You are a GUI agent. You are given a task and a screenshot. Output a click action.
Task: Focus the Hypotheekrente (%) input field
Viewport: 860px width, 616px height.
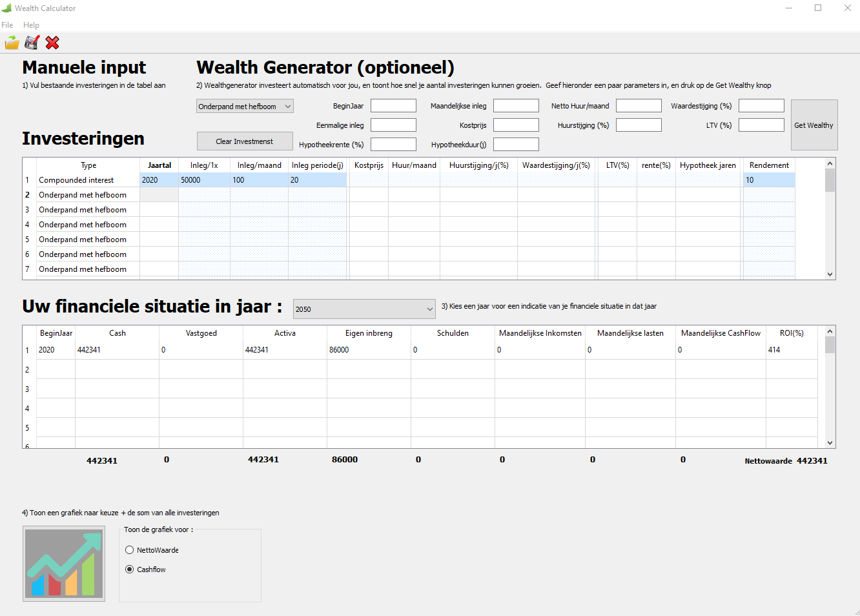coord(393,145)
